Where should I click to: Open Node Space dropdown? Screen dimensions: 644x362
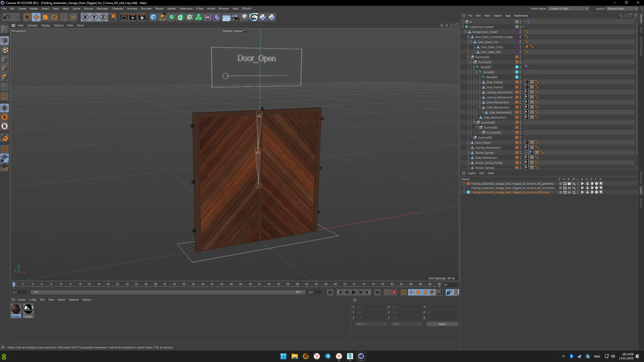[568, 9]
